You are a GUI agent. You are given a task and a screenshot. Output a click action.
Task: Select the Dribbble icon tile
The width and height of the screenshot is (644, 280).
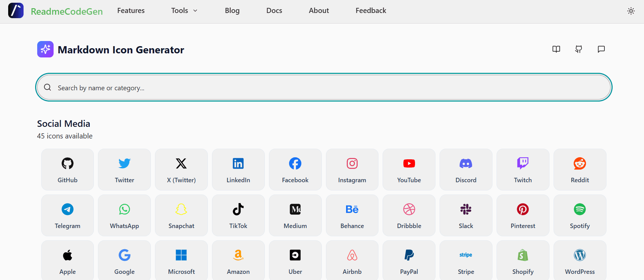(x=409, y=215)
